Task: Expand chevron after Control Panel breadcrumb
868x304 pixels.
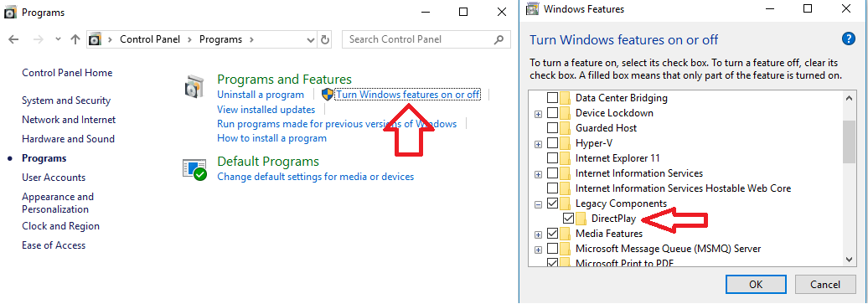Action: pos(191,40)
